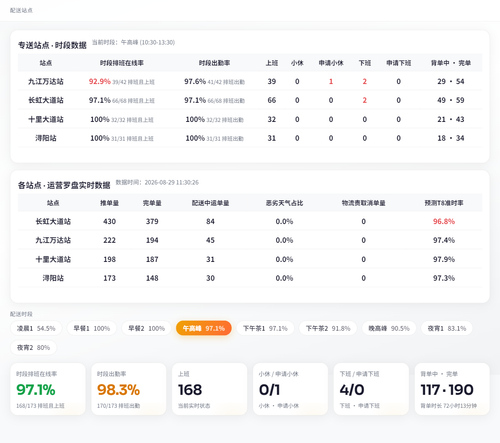Open the 晚高峰 90.5% period

coord(389,328)
